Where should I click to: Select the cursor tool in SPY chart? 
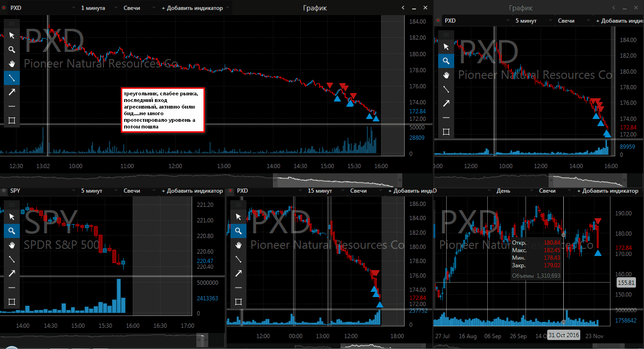tap(12, 217)
